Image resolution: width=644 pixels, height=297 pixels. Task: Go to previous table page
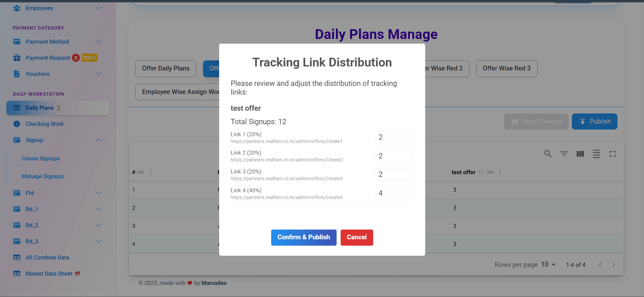click(600, 264)
